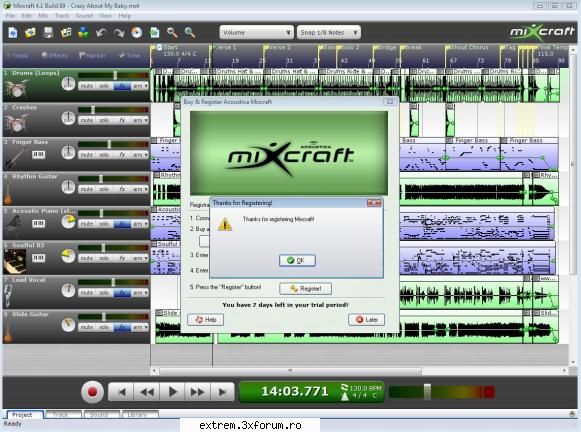Image resolution: width=581 pixels, height=432 pixels.
Task: Click the Burn CD toolbar icon
Action: coord(137,33)
